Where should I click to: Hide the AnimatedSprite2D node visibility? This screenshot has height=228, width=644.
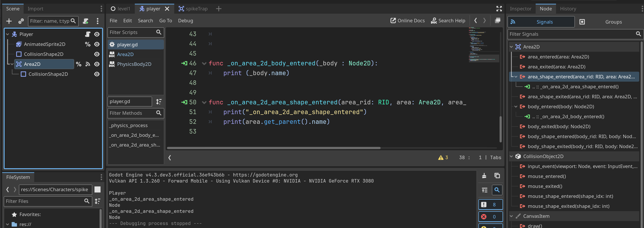coord(97,44)
